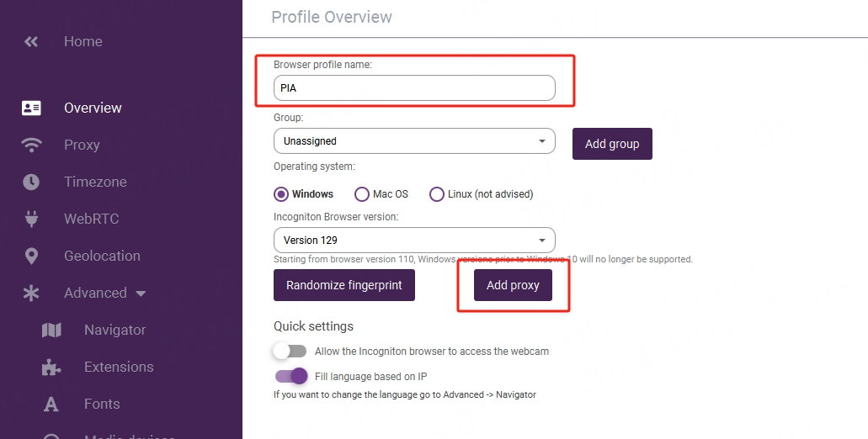The width and height of the screenshot is (868, 439).
Task: Click the Timezone clock icon
Action: (31, 182)
